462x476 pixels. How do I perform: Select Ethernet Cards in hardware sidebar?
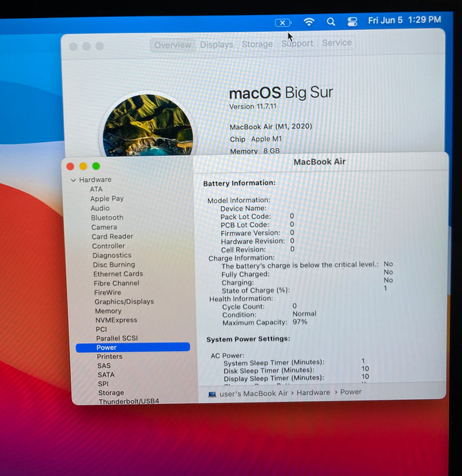(118, 274)
